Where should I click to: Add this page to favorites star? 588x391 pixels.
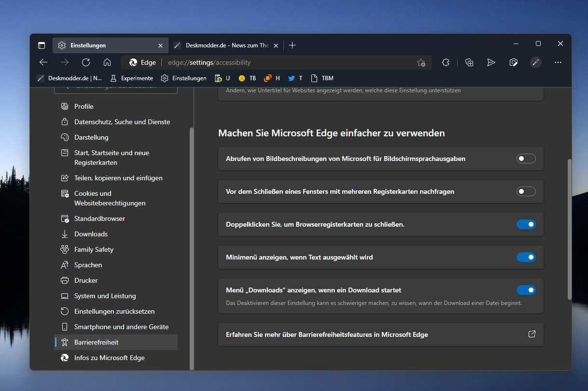coord(421,62)
